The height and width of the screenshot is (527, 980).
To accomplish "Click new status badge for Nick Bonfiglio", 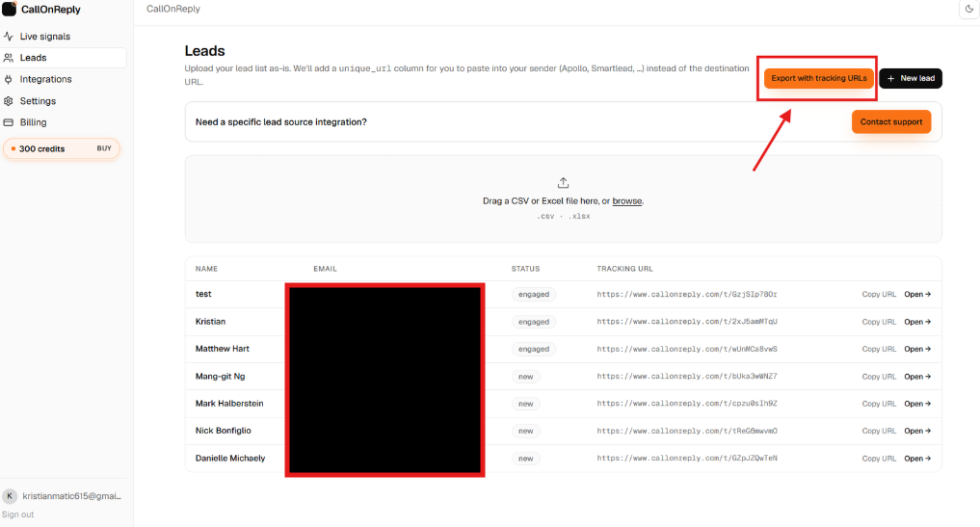I will pos(525,431).
